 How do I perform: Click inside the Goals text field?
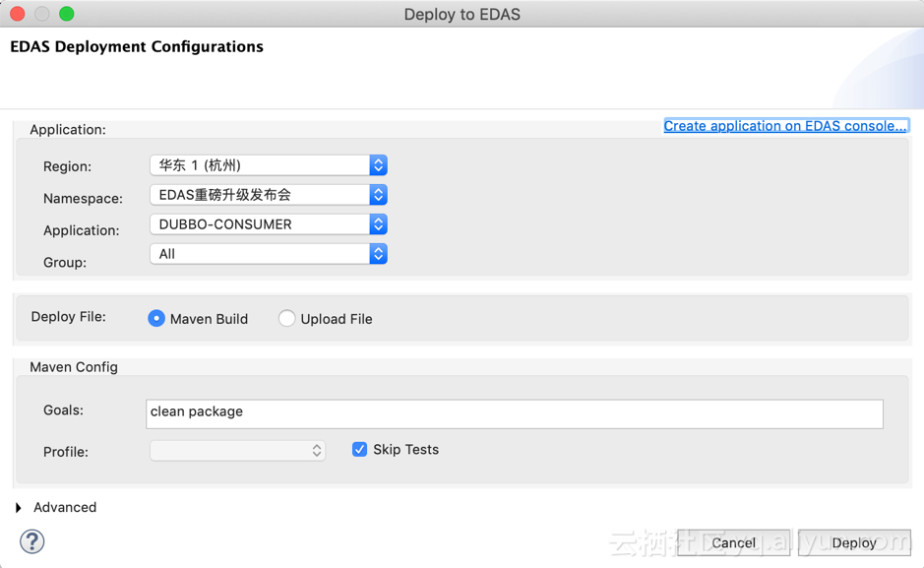(512, 412)
